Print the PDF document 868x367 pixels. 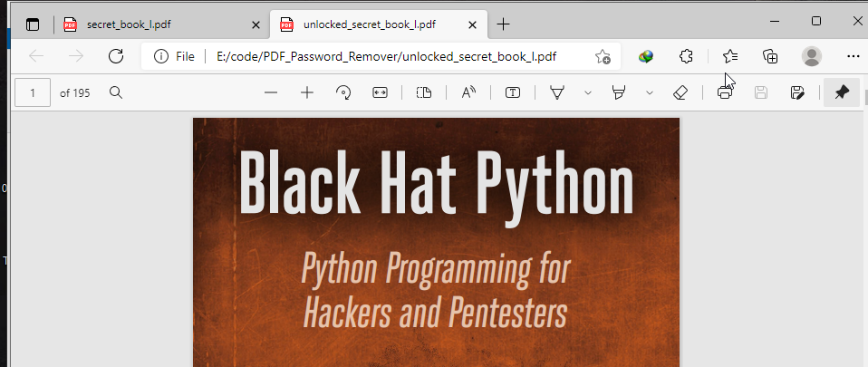pyautogui.click(x=725, y=92)
